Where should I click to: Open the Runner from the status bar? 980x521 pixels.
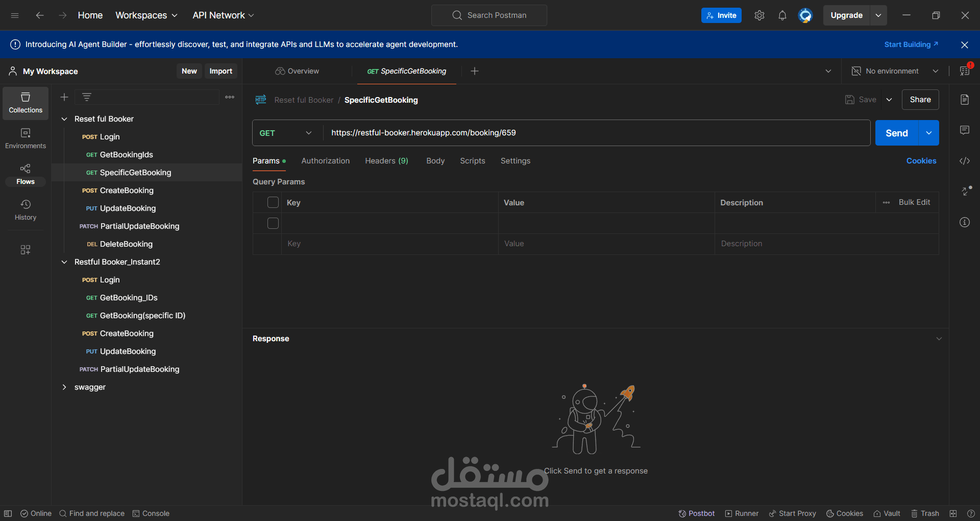[x=741, y=513]
